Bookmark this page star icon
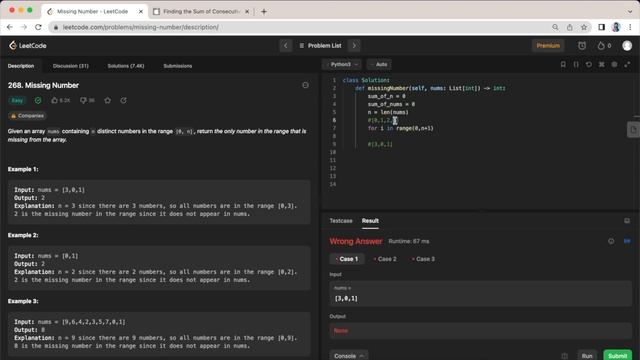The height and width of the screenshot is (360, 640). [x=584, y=27]
